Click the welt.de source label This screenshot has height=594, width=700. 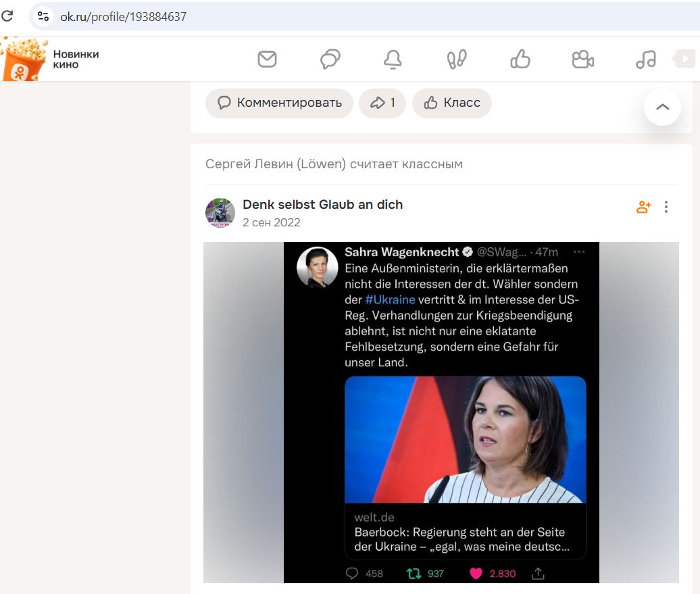tap(374, 517)
